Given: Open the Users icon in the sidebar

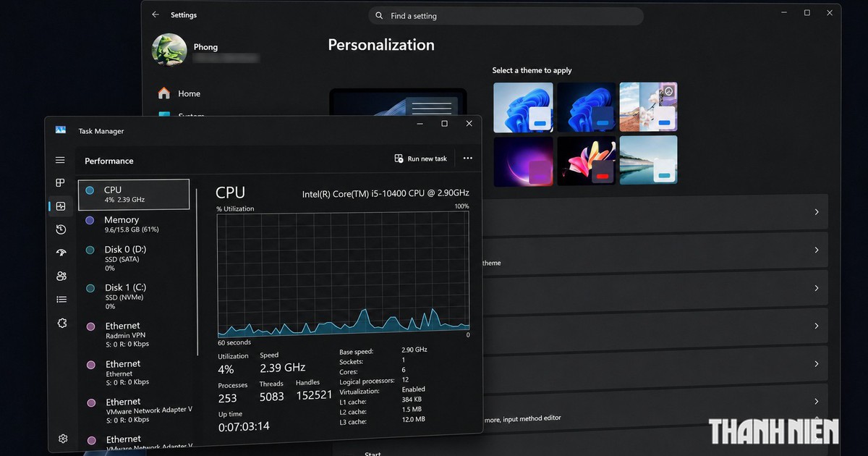Looking at the screenshot, I should [x=61, y=276].
